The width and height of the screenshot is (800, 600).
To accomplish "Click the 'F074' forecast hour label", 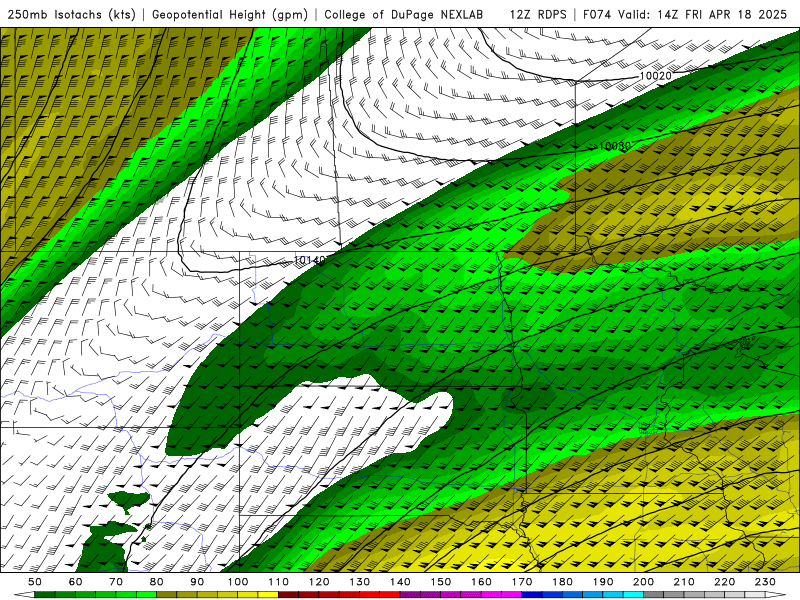I will [597, 15].
